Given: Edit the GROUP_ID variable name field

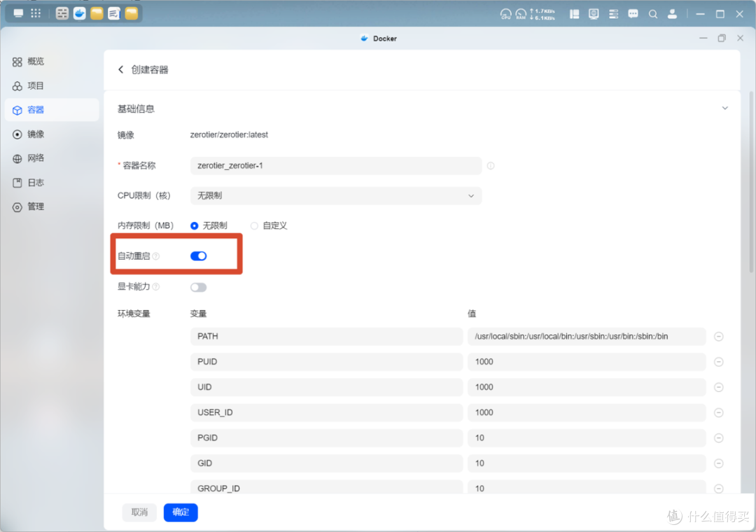Looking at the screenshot, I should (x=326, y=487).
